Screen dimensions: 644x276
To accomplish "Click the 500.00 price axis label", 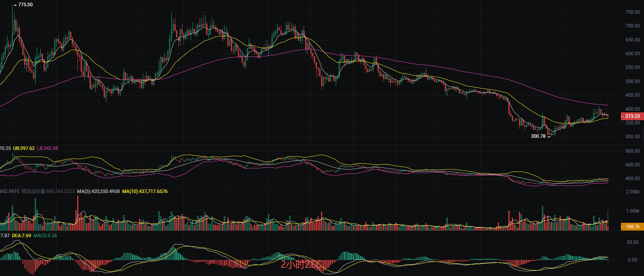I will point(632,81).
